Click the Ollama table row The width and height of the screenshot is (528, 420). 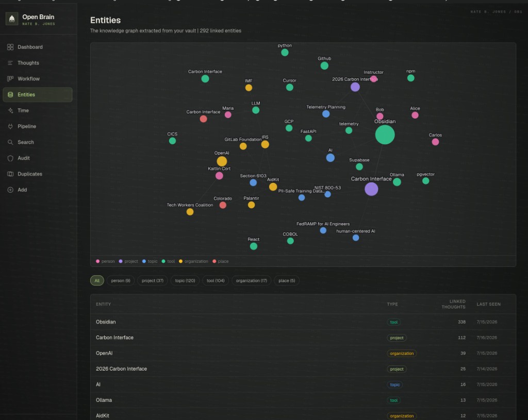303,400
